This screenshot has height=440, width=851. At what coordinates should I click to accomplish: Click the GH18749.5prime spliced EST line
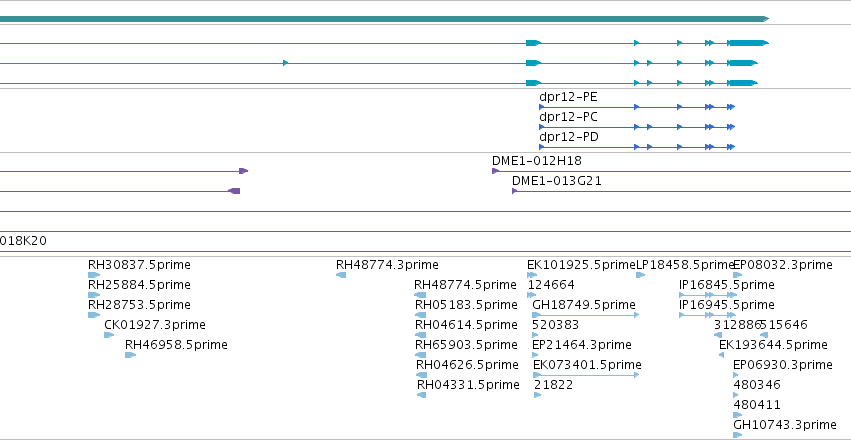click(x=586, y=315)
